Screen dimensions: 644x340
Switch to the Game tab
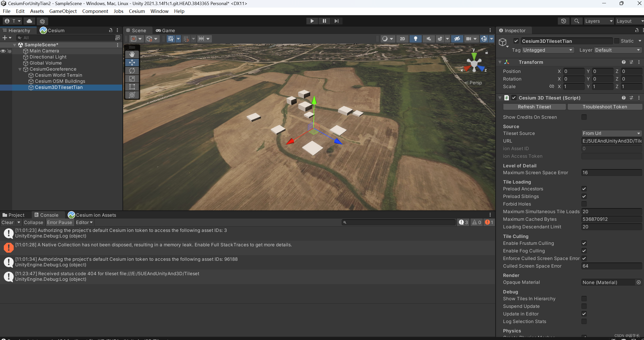[x=165, y=30]
